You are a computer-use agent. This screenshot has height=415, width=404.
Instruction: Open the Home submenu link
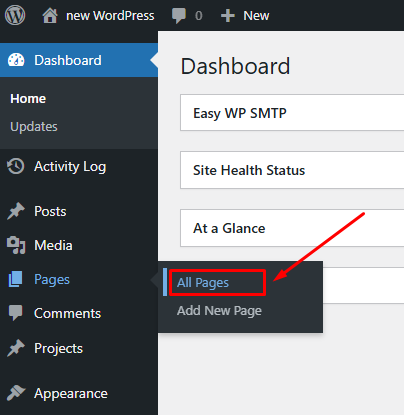(x=28, y=99)
